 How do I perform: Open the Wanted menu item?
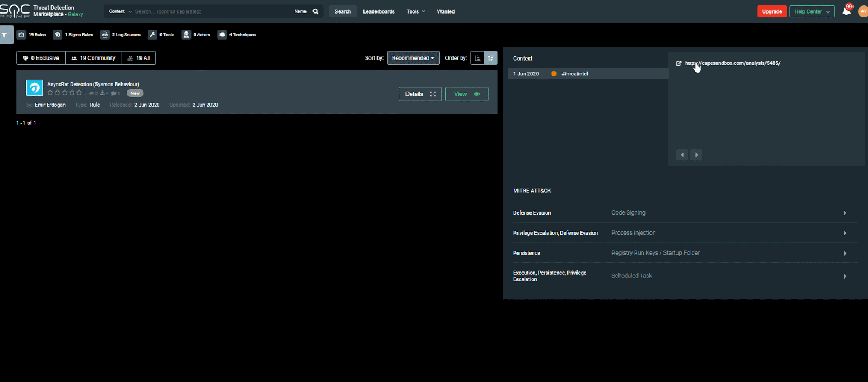(x=446, y=11)
